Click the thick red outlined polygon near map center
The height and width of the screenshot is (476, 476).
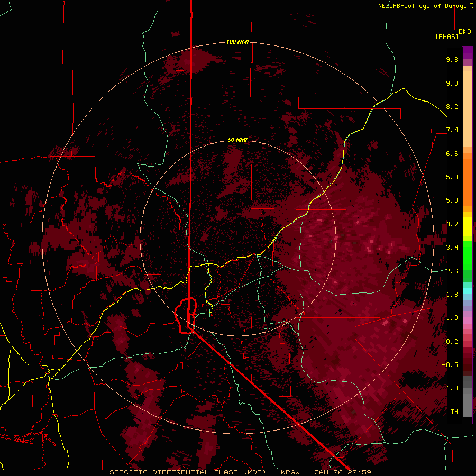[186, 315]
